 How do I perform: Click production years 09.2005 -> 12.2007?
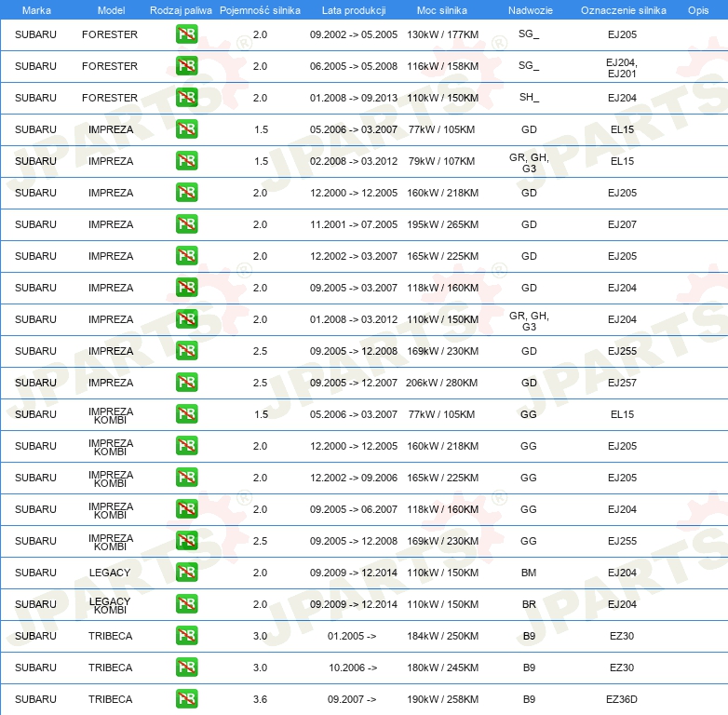354,383
